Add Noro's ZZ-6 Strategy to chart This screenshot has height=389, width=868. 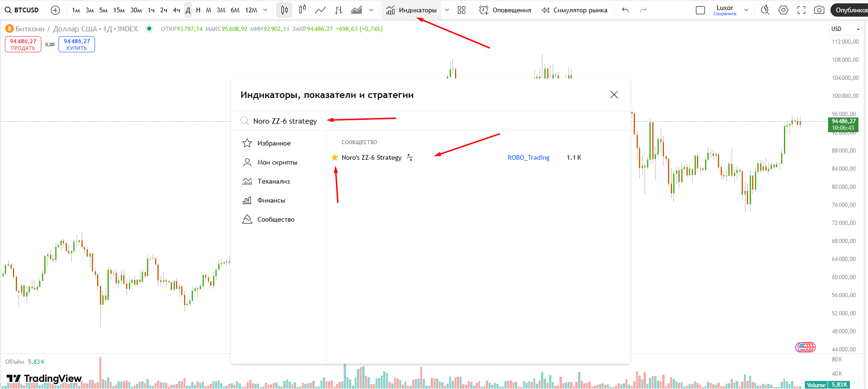(x=372, y=157)
